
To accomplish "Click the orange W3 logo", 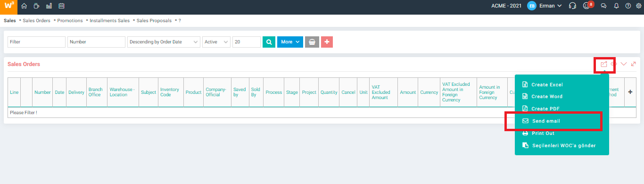I will point(8,7).
